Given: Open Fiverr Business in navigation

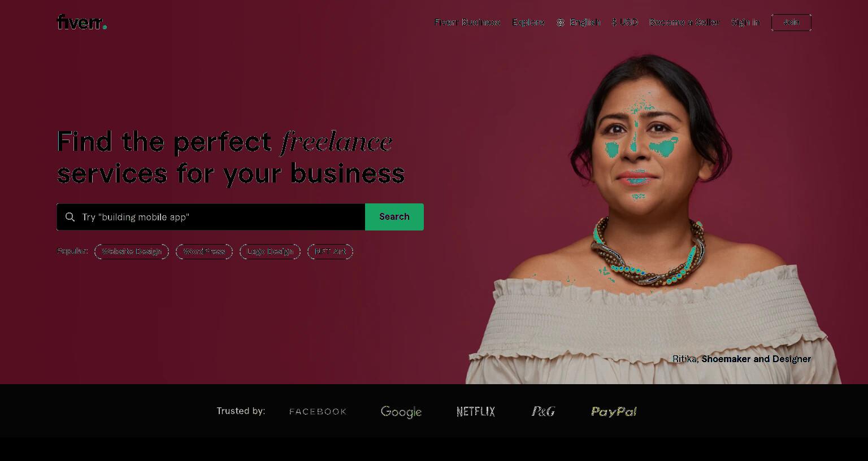Looking at the screenshot, I should [467, 23].
